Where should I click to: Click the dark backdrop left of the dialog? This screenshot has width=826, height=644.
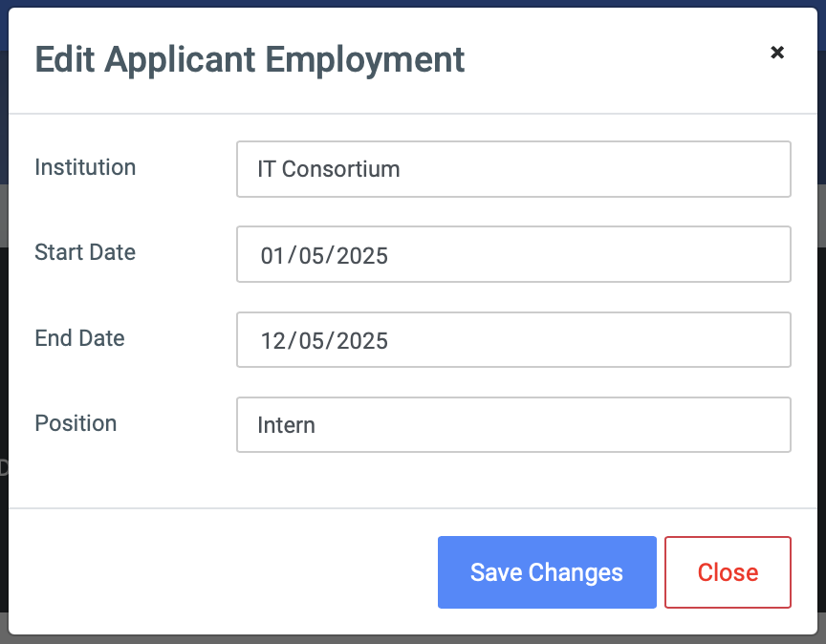click(4, 369)
